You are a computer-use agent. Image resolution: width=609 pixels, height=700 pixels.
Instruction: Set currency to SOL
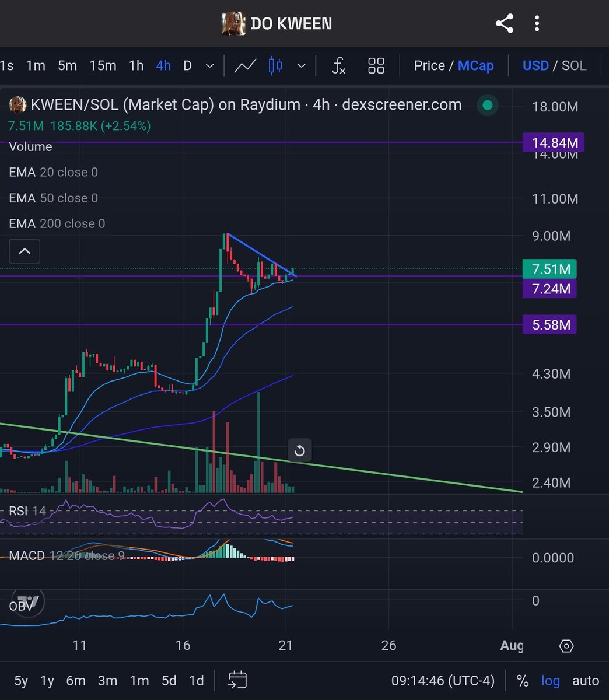(x=574, y=66)
